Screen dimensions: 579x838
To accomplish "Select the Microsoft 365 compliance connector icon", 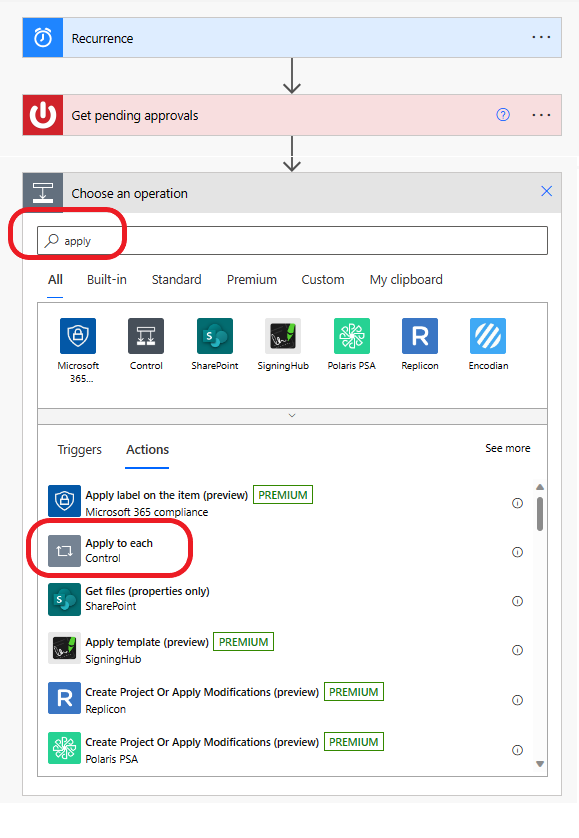I will point(78,336).
